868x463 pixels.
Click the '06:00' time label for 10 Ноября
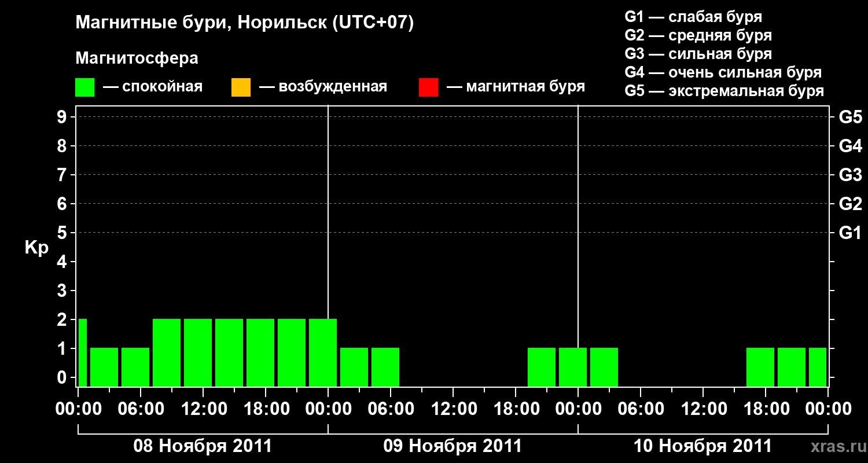point(640,409)
